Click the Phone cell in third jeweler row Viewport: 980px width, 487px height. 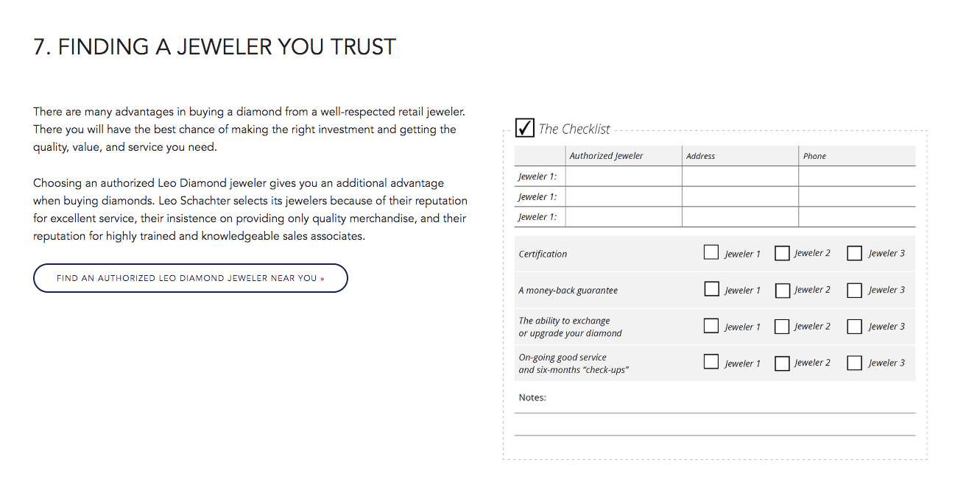click(857, 217)
